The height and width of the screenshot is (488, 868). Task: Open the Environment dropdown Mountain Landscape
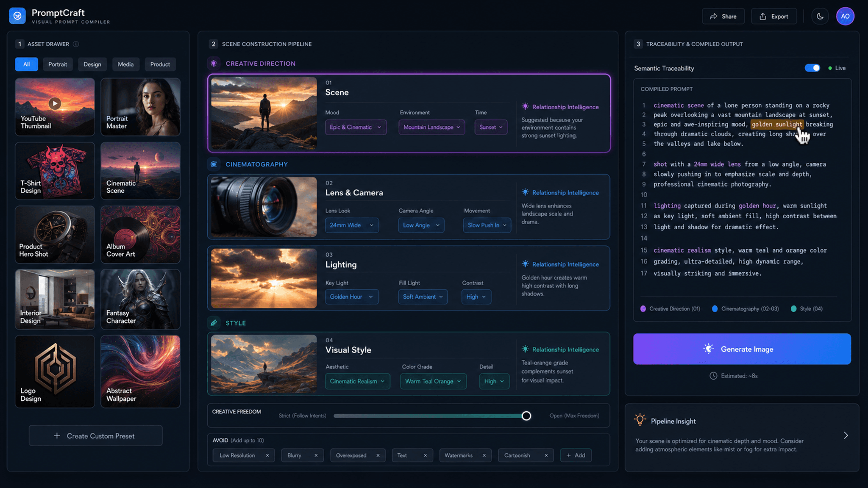point(431,127)
